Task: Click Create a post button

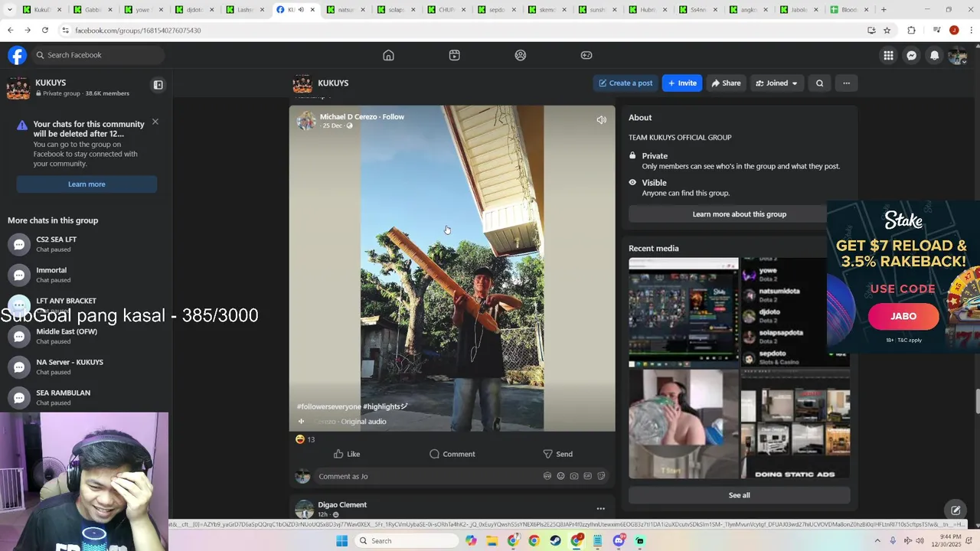Action: 626,83
